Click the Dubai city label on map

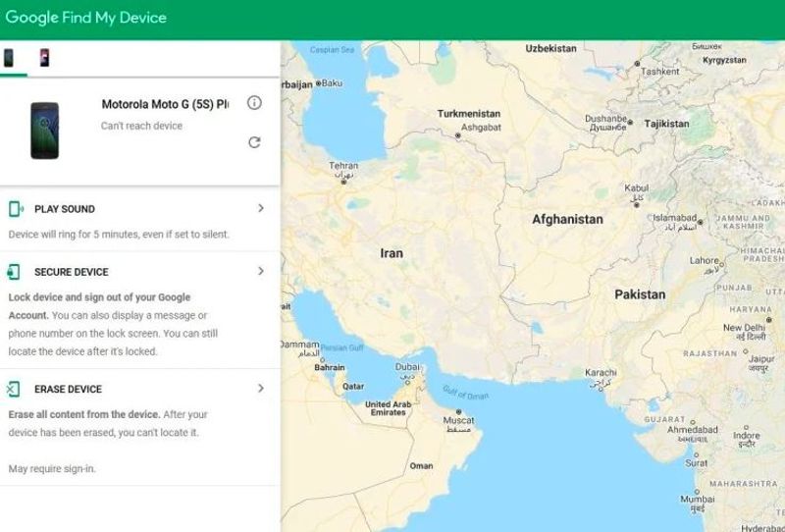pos(407,367)
